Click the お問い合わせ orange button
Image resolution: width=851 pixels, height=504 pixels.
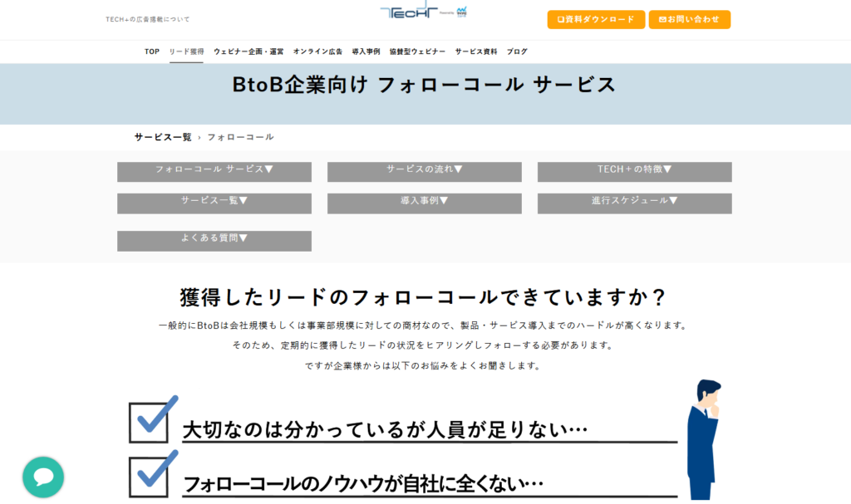(689, 19)
